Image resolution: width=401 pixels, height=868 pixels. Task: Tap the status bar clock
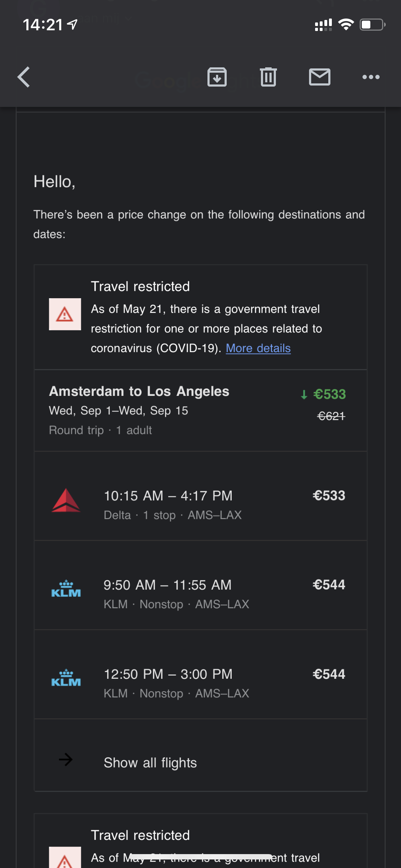tap(43, 25)
